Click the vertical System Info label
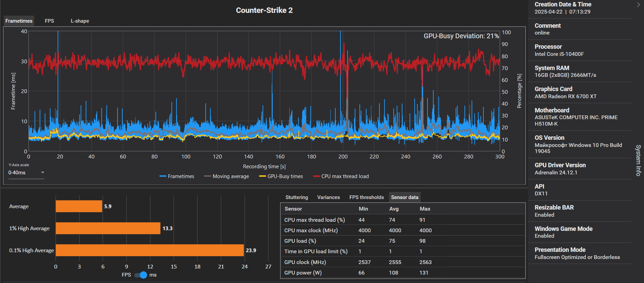644x283 pixels. click(638, 160)
